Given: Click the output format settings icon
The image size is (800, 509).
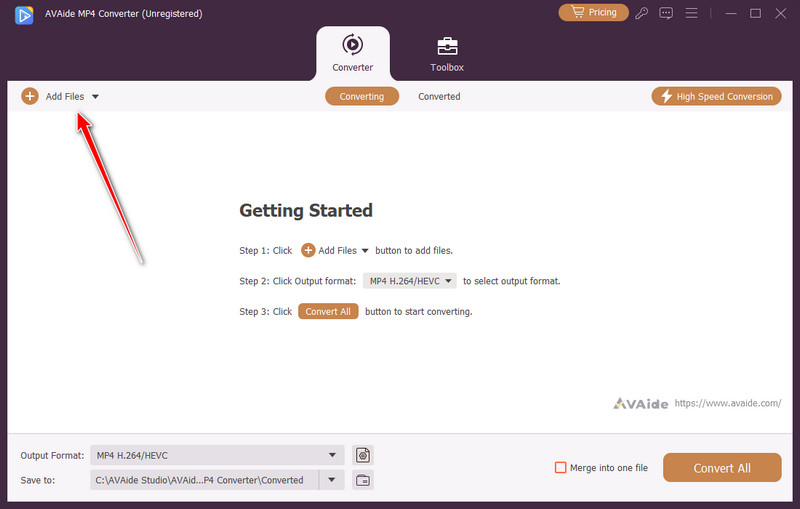Looking at the screenshot, I should [x=362, y=455].
